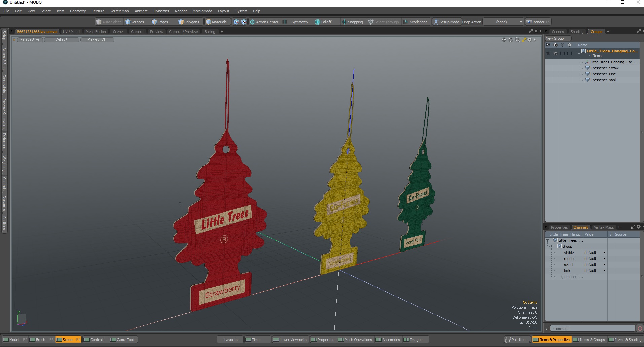Click the Auto Select tool
The height and width of the screenshot is (347, 644).
pos(109,22)
